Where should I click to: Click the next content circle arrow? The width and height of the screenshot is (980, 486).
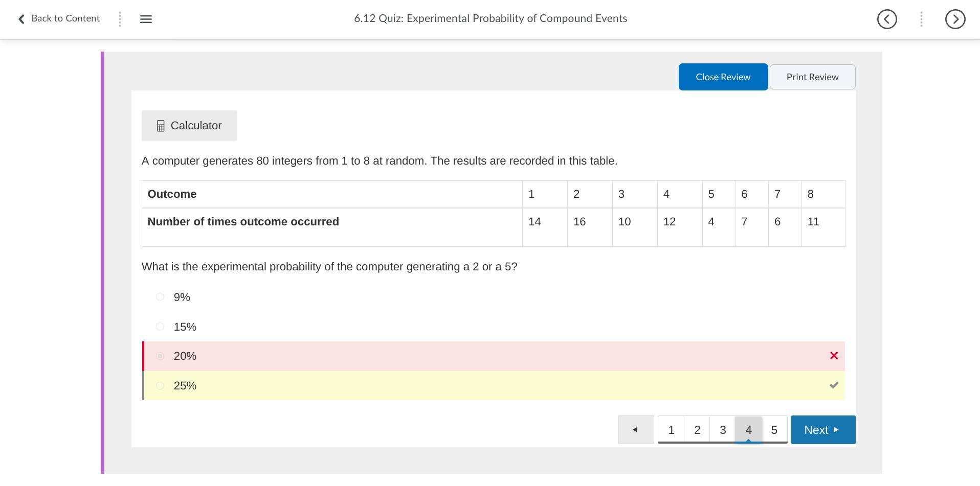(955, 19)
